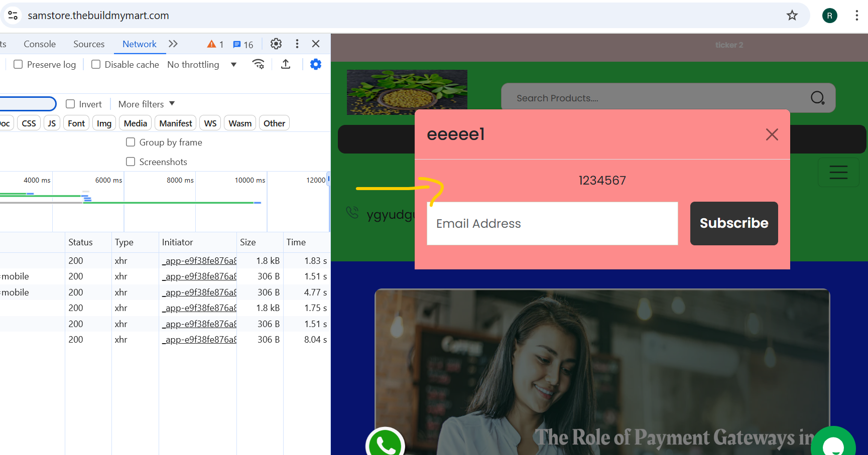Select the request row taking 1.75 s
Viewport: 868px width, 455px height.
tap(165, 308)
